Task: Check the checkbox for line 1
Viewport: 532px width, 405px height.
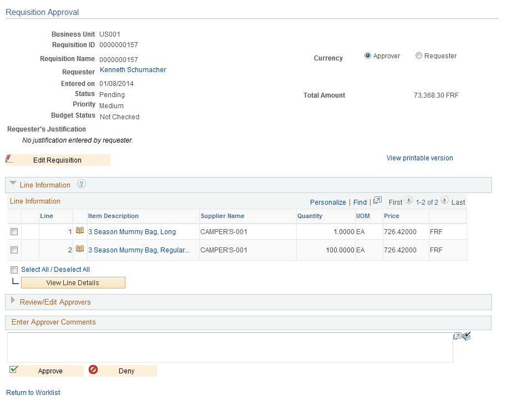Action: coord(14,231)
